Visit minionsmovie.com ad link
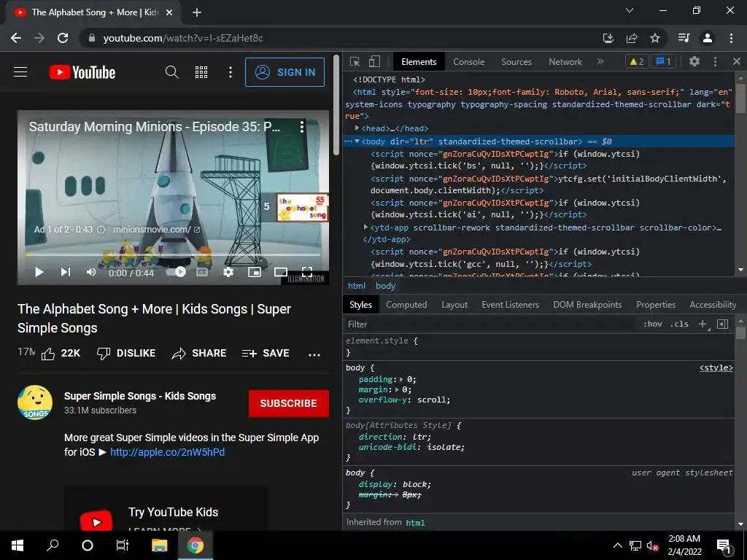The height and width of the screenshot is (560, 747). [156, 230]
